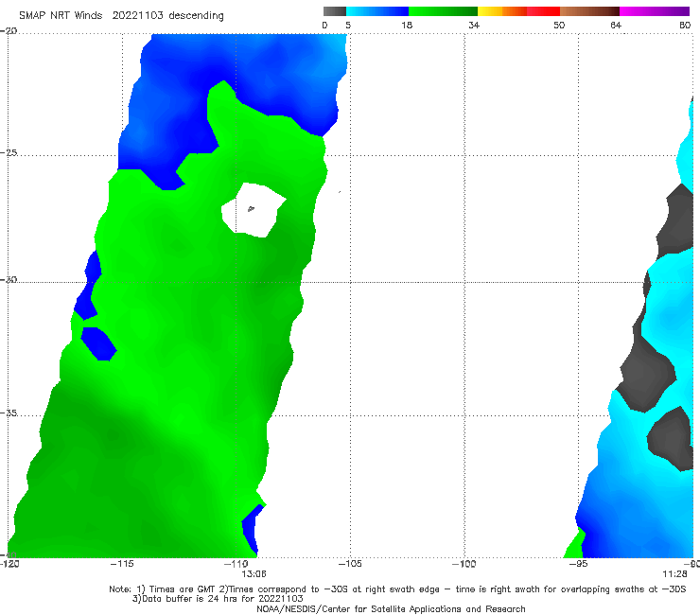Click the yellow-to-red 34–50 colorbar segment
The height and width of the screenshot is (615, 700).
click(518, 11)
